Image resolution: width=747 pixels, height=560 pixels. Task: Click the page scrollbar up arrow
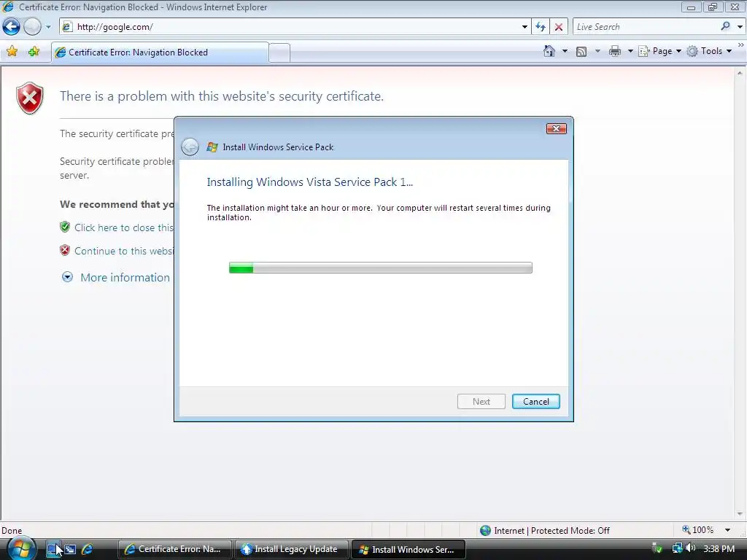click(x=740, y=73)
